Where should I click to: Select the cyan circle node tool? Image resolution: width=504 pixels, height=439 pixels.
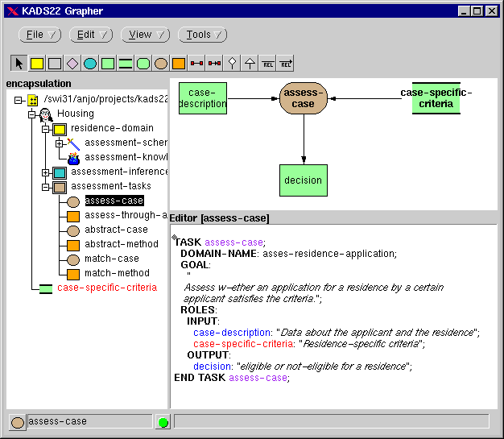[x=90, y=63]
